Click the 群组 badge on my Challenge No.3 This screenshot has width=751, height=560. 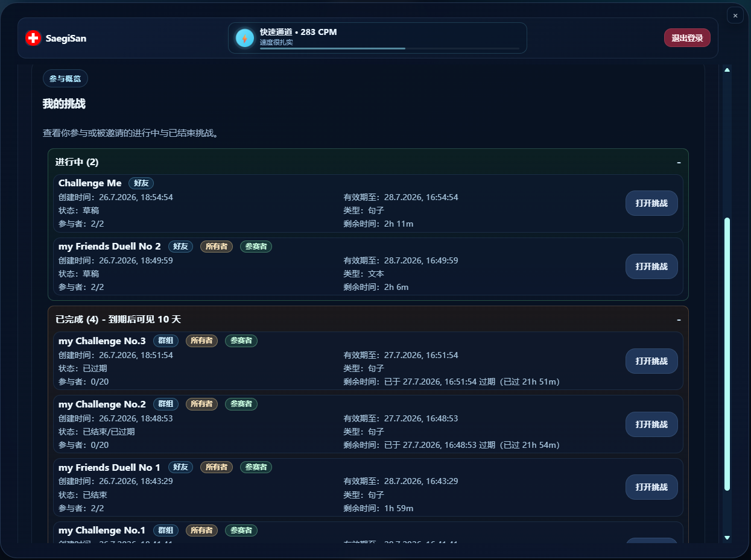tap(166, 341)
